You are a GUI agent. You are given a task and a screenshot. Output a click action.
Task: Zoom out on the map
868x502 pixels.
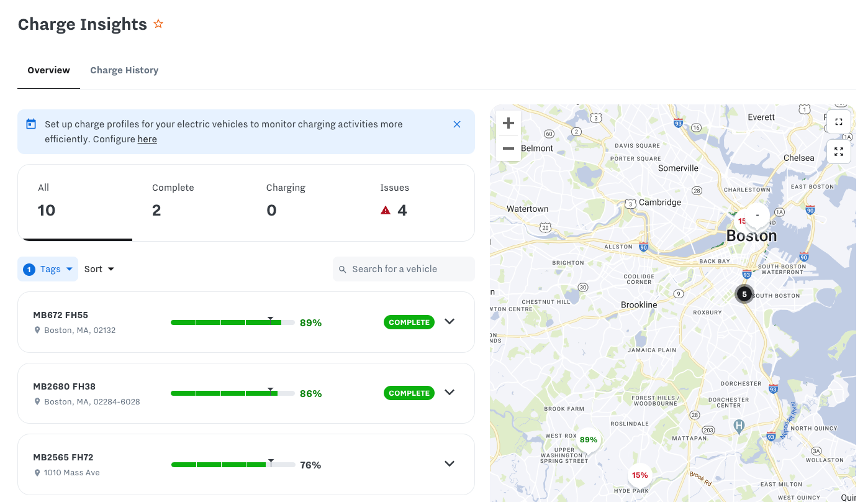tap(508, 148)
